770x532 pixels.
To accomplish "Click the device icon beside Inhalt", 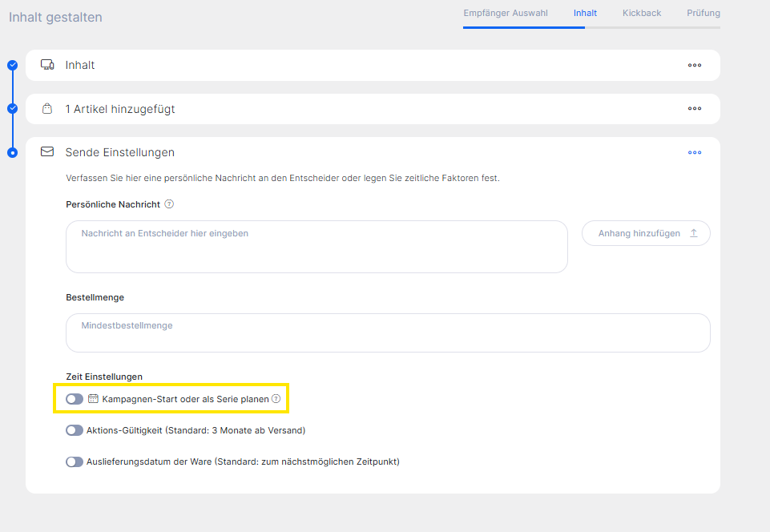I will pyautogui.click(x=47, y=65).
